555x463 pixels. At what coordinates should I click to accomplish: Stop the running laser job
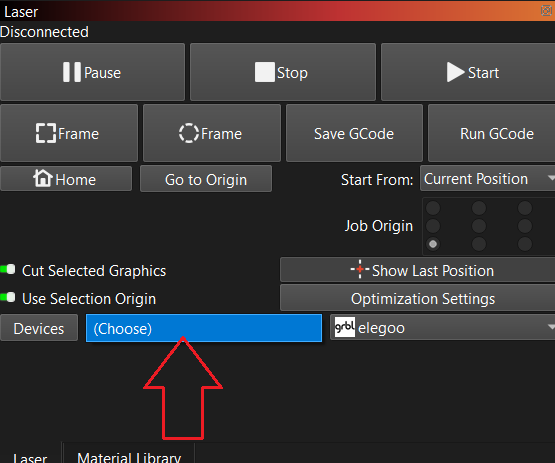pyautogui.click(x=283, y=72)
